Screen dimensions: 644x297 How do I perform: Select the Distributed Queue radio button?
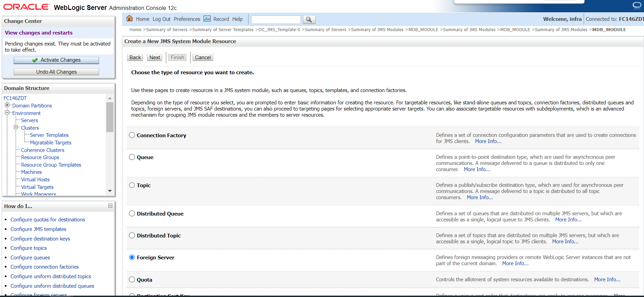coord(132,214)
